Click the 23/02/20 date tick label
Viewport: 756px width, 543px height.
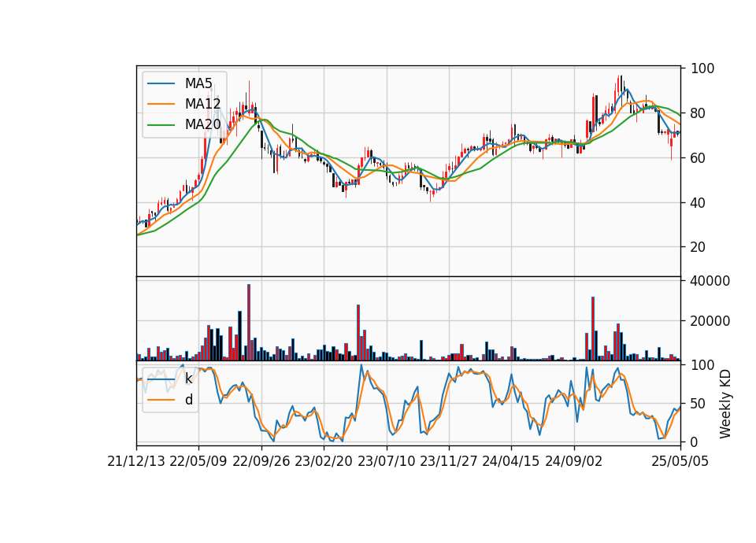[324, 462]
